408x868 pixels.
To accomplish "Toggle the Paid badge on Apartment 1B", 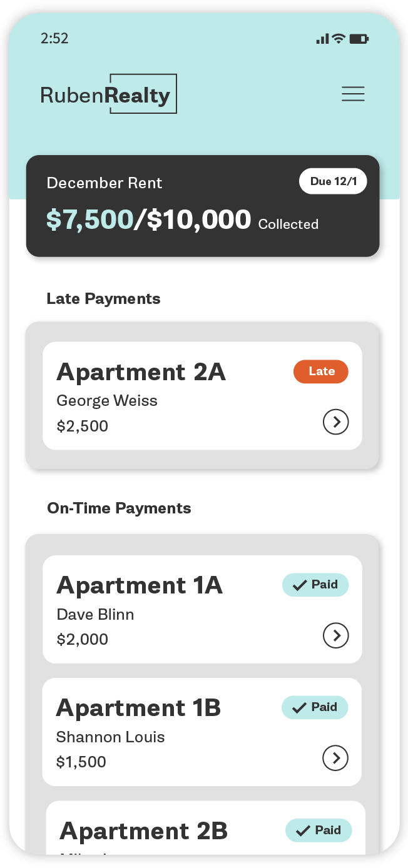I will tap(315, 707).
